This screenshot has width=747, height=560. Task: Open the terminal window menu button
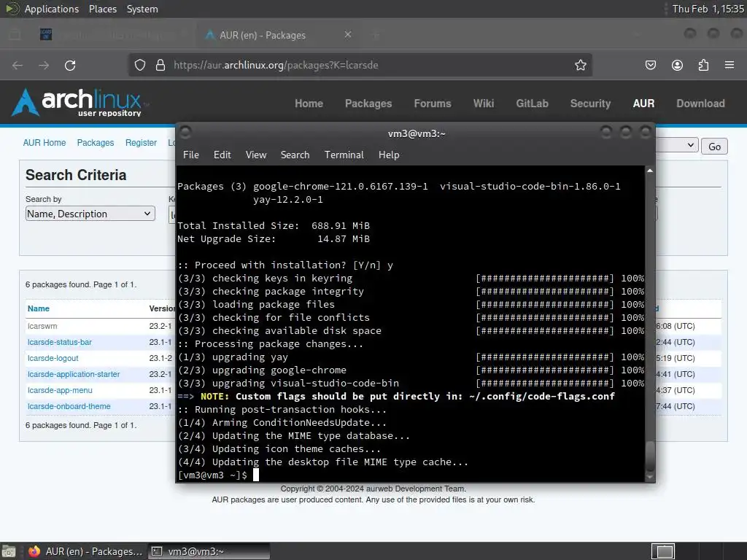pyautogui.click(x=185, y=132)
